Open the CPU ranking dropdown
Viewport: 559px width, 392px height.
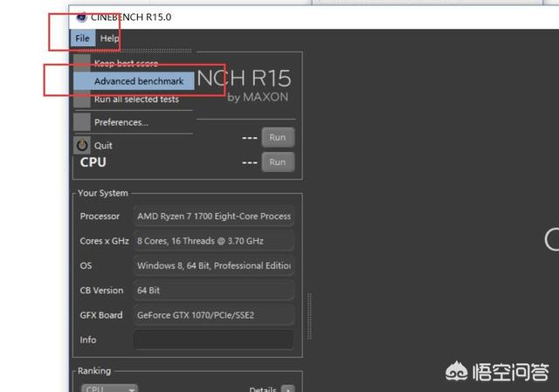109,389
